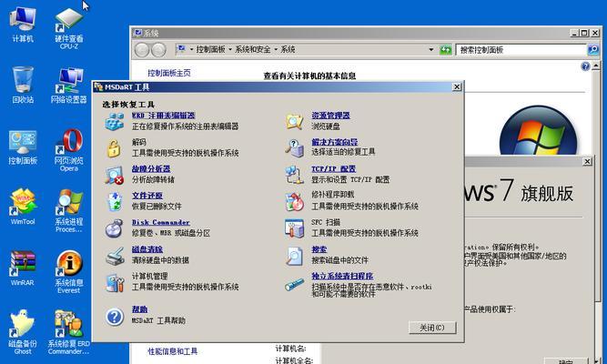Launch the Disk Commander icon
This screenshot has width=607, height=364.
coord(114,228)
